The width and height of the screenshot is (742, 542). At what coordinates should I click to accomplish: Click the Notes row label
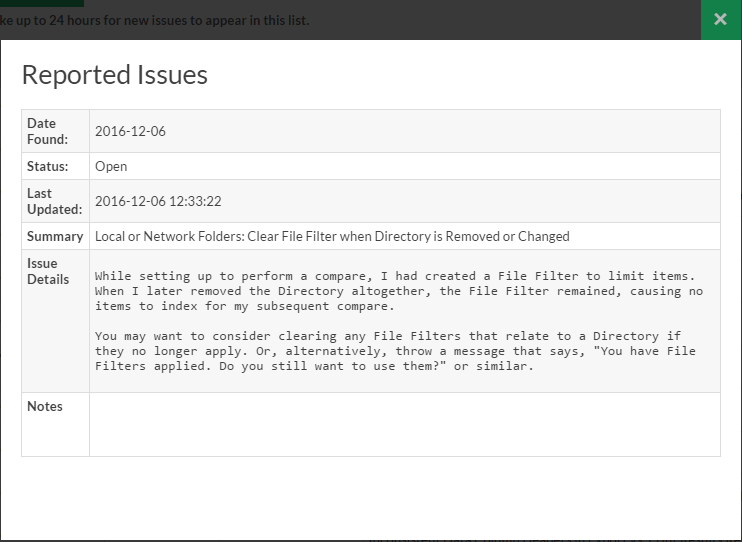44,406
